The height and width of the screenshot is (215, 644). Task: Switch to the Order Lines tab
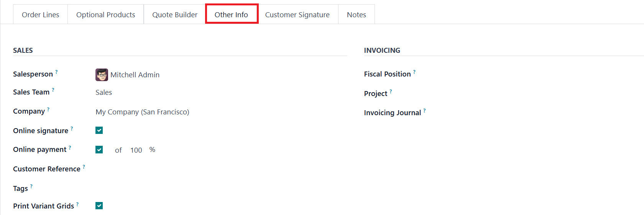click(41, 15)
